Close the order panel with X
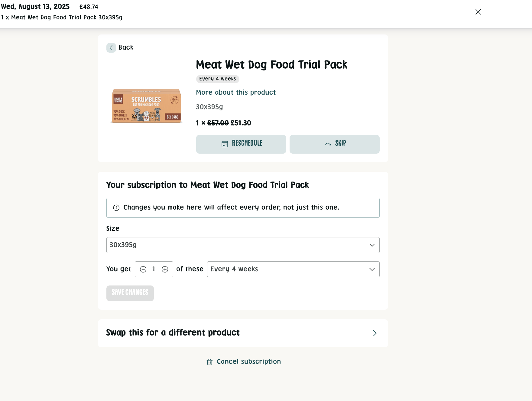Image resolution: width=532 pixels, height=401 pixels. tap(478, 12)
